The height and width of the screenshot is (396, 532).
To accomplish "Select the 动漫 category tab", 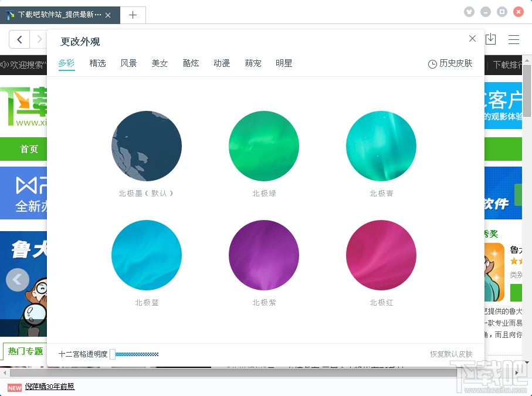I will (x=222, y=63).
